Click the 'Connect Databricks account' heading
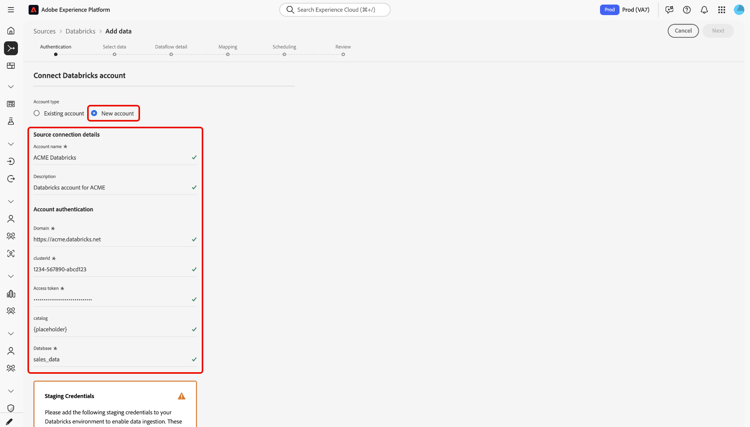The height and width of the screenshot is (427, 750). click(x=79, y=76)
